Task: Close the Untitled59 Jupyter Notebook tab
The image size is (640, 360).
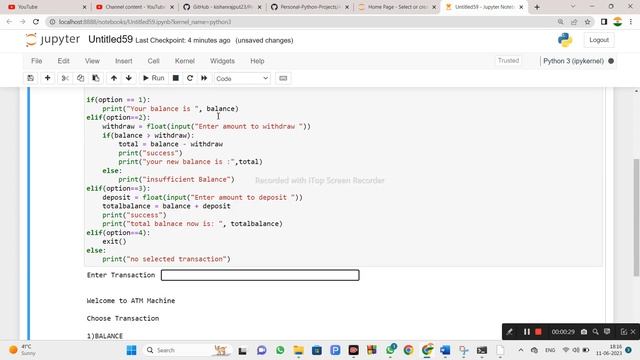Action: coord(521,7)
